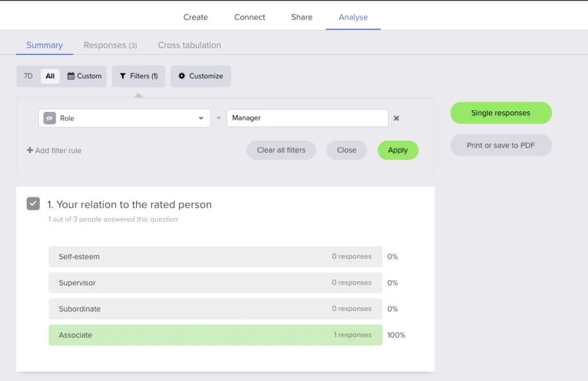The image size is (588, 381).
Task: Click the plus icon to add filter rule
Action: (x=30, y=150)
